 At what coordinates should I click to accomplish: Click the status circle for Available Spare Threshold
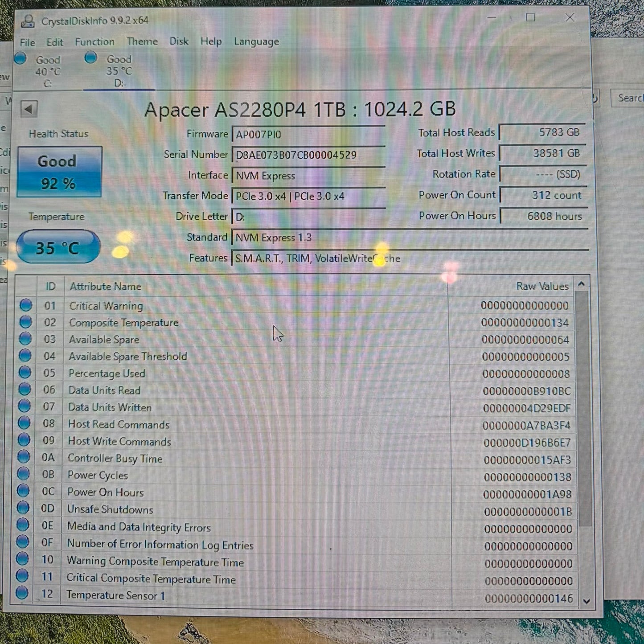tap(25, 356)
